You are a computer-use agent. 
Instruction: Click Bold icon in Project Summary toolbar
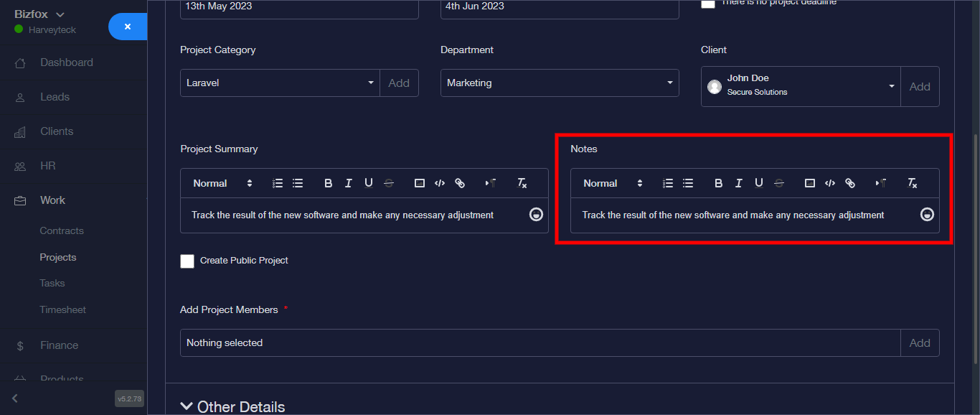328,183
